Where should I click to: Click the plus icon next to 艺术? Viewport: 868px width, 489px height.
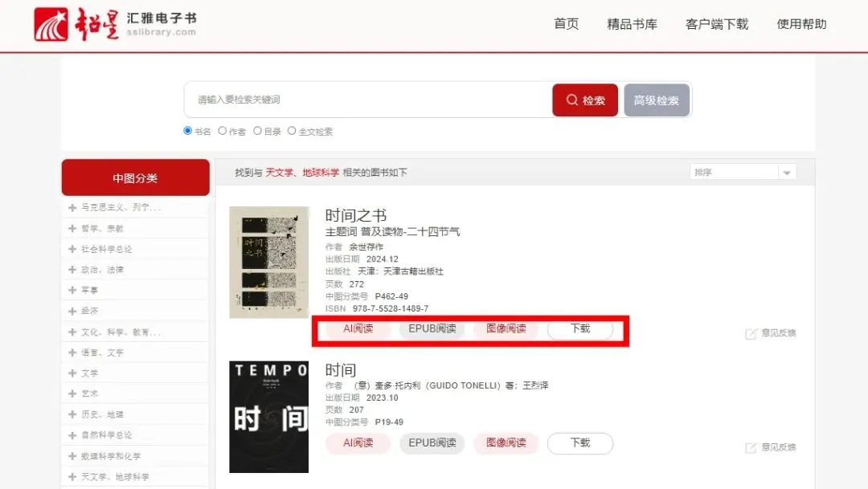point(72,394)
